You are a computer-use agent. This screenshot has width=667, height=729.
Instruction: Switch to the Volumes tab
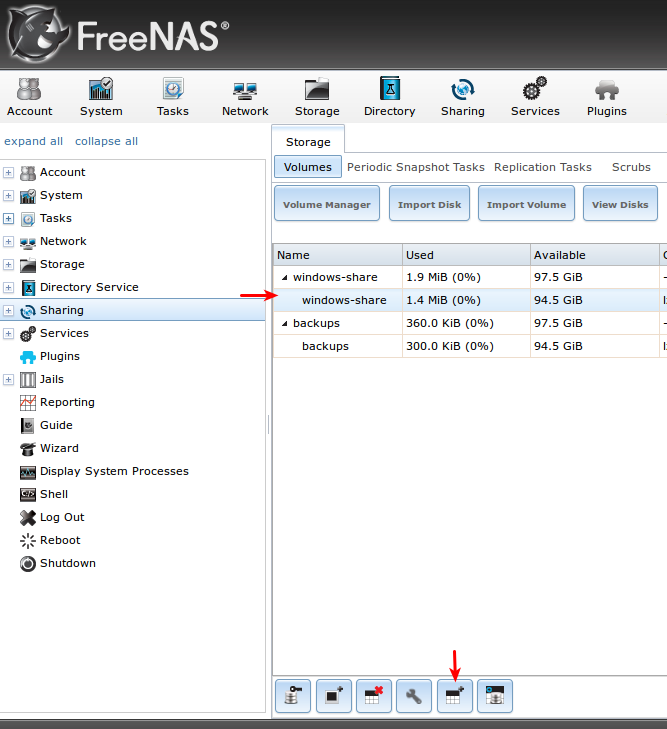[x=308, y=167]
